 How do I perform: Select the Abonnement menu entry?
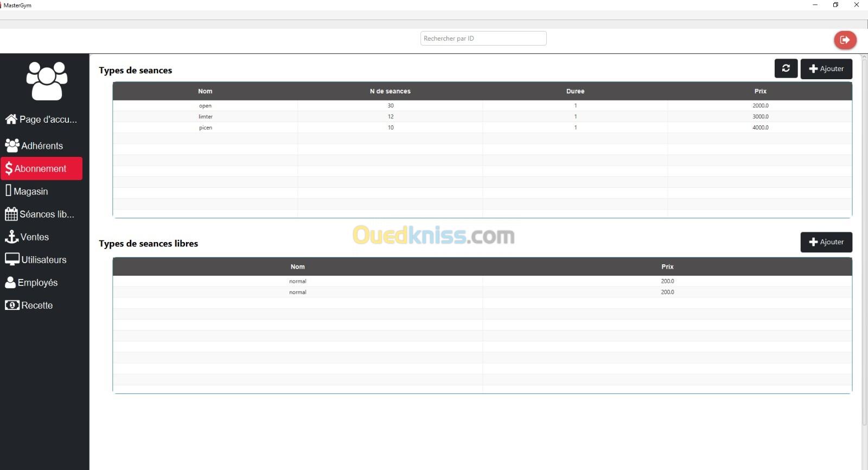coord(42,169)
